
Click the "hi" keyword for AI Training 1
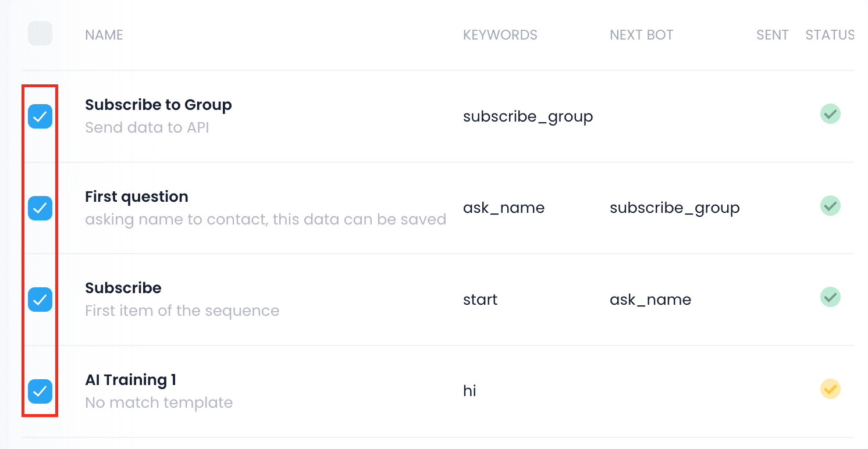tap(469, 391)
